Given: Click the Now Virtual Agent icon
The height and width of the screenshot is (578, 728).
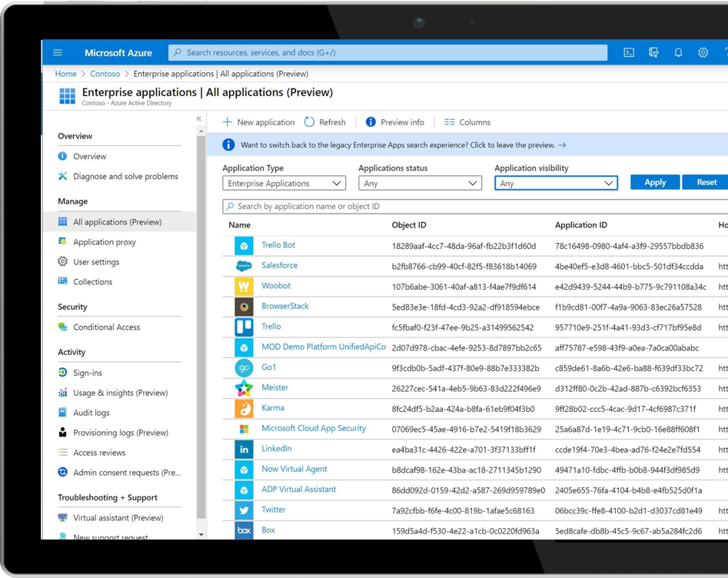Looking at the screenshot, I should pos(244,470).
